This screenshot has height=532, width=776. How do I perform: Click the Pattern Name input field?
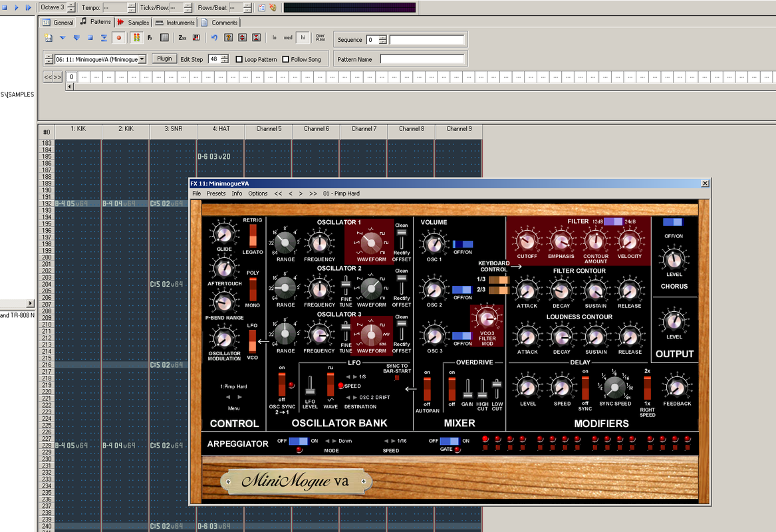click(422, 59)
